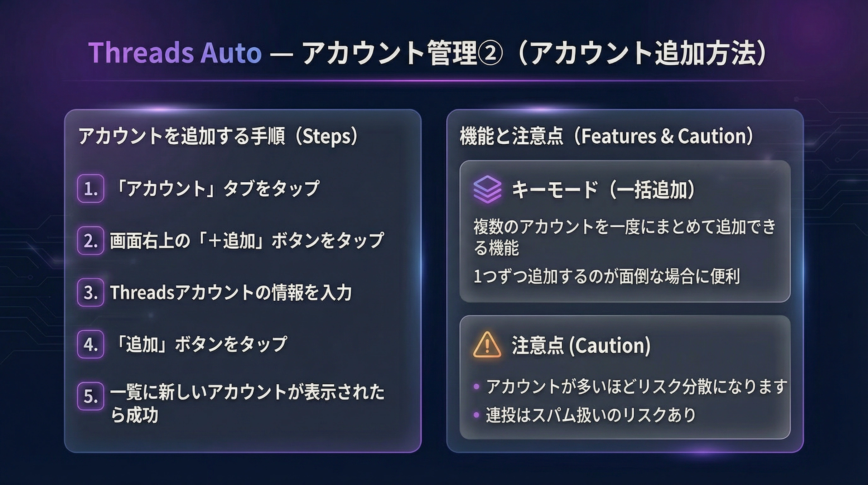Click the step 3 number badge
The height and width of the screenshot is (485, 868).
coord(90,292)
